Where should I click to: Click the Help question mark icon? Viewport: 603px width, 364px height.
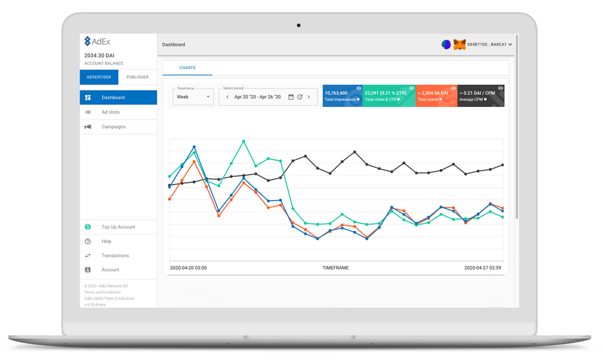pyautogui.click(x=88, y=242)
